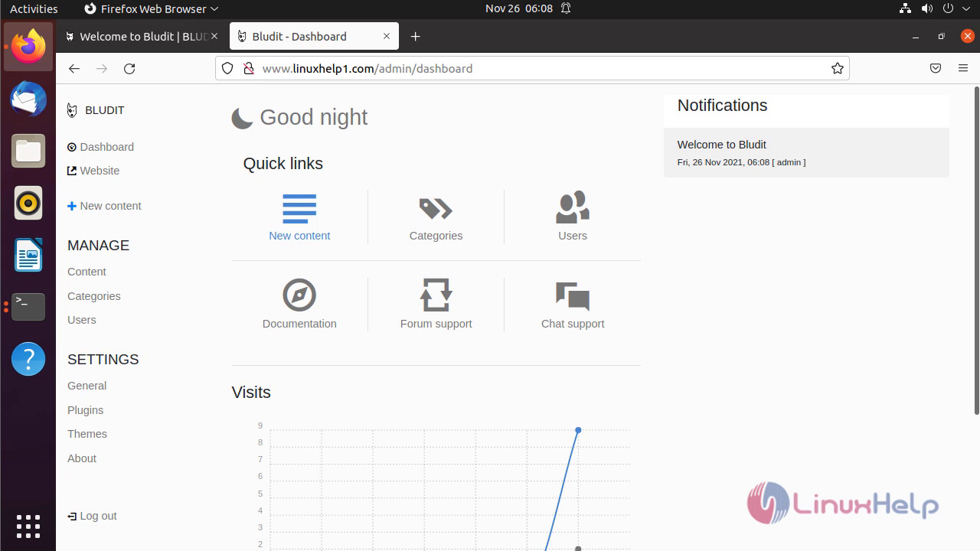Image resolution: width=980 pixels, height=551 pixels.
Task: Click the address bar URL field
Action: tap(533, 68)
